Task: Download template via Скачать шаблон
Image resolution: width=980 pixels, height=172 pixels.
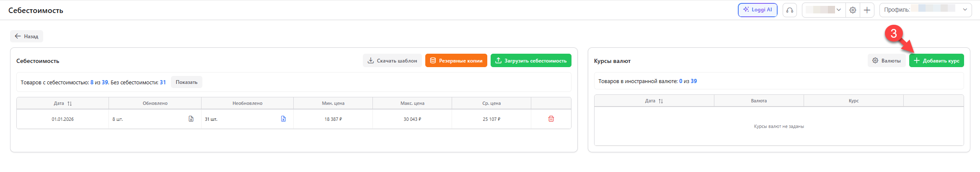Action: [x=392, y=60]
